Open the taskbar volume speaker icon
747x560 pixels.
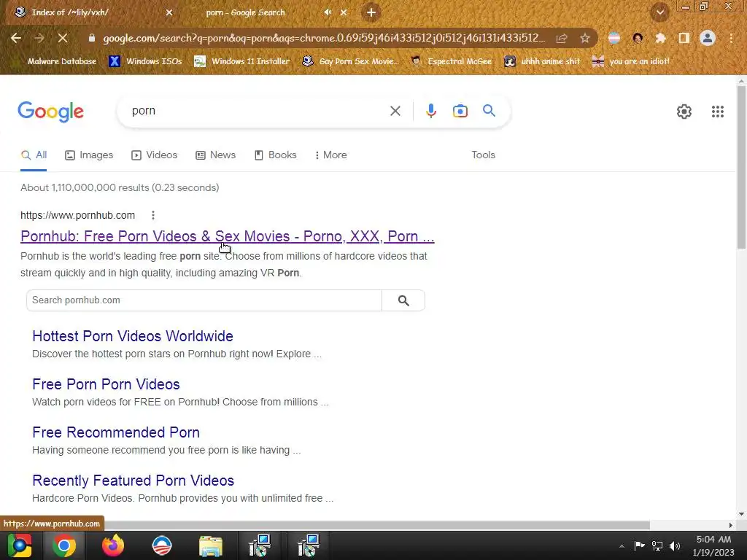tap(675, 546)
